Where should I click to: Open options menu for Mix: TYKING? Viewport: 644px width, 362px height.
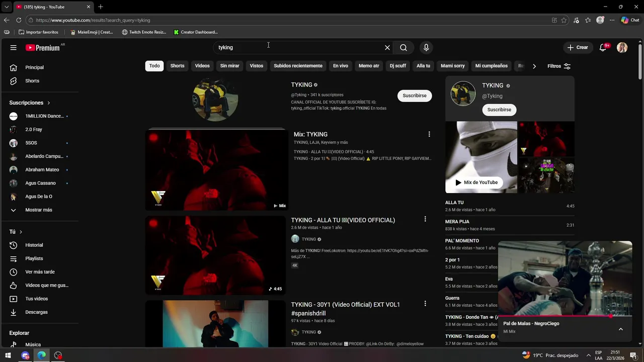click(x=429, y=134)
